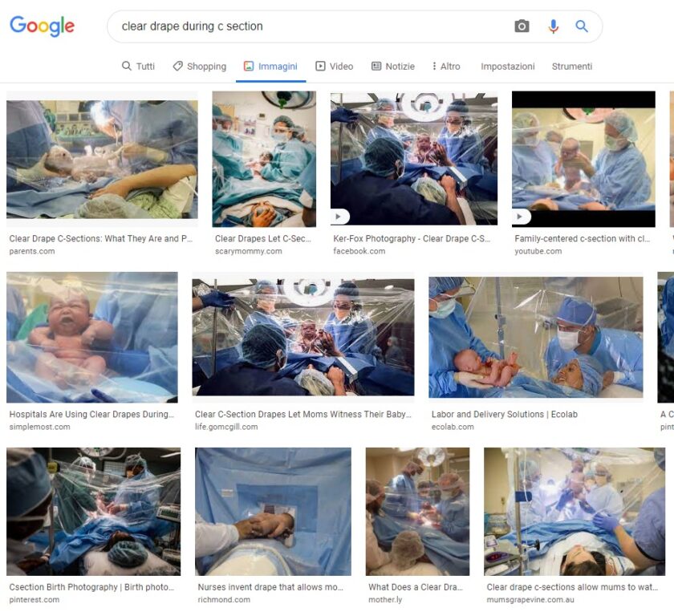
Task: Click the Shopping tag icon tab
Action: pyautogui.click(x=200, y=66)
